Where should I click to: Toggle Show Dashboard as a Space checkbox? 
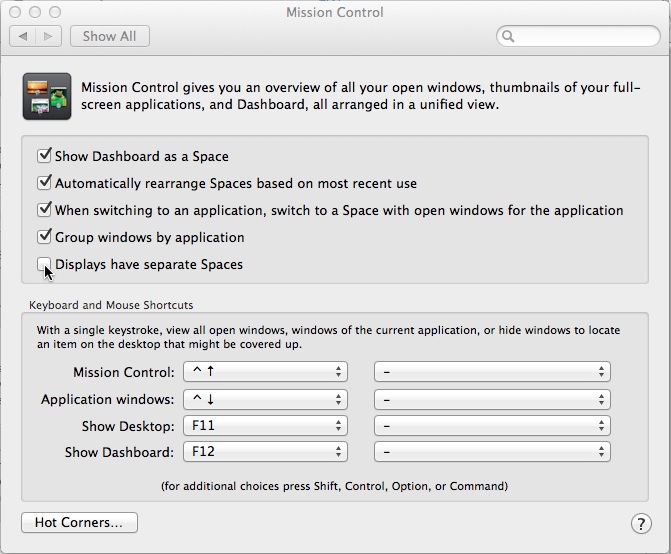click(x=44, y=156)
